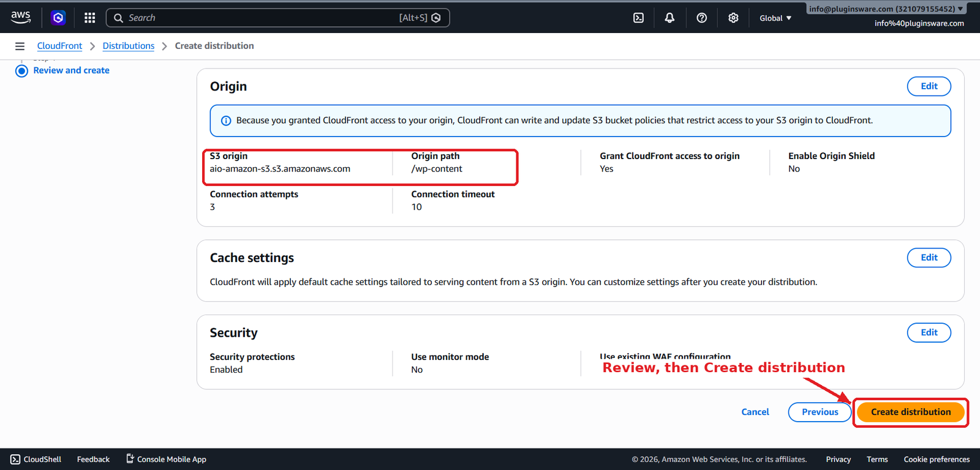Click Grant CloudFront access to origin label
The image size is (980, 470).
669,156
